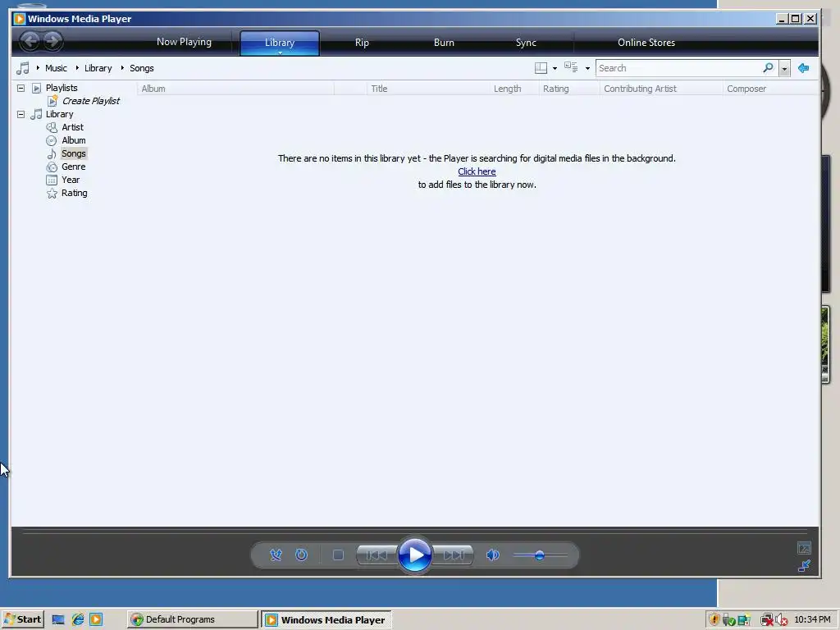The height and width of the screenshot is (630, 840).
Task: Click the Previous track button
Action: pyautogui.click(x=377, y=555)
